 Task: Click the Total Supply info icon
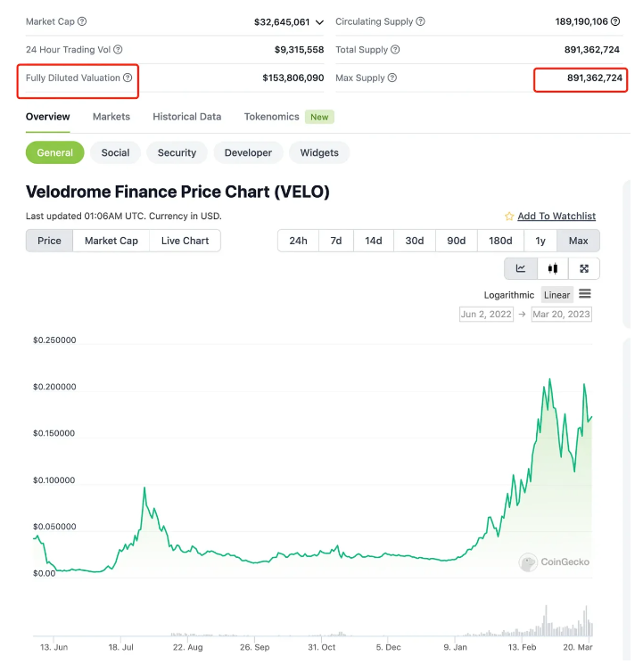tap(395, 50)
